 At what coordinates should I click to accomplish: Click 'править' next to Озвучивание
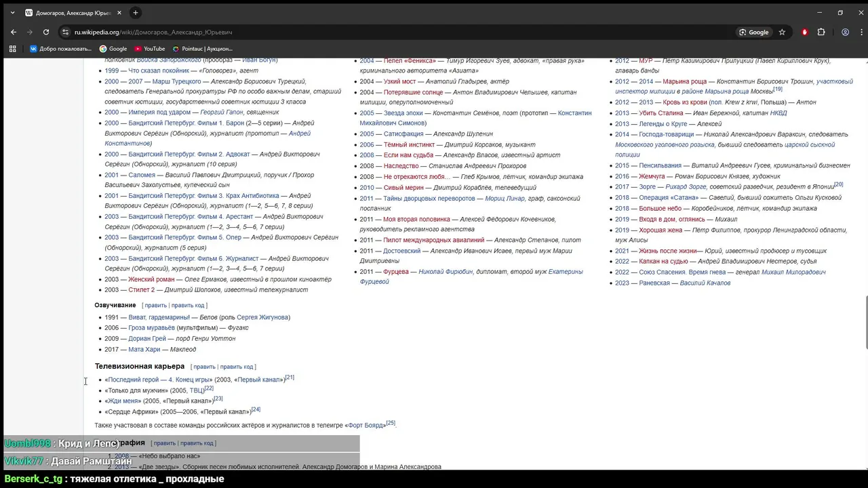(155, 306)
